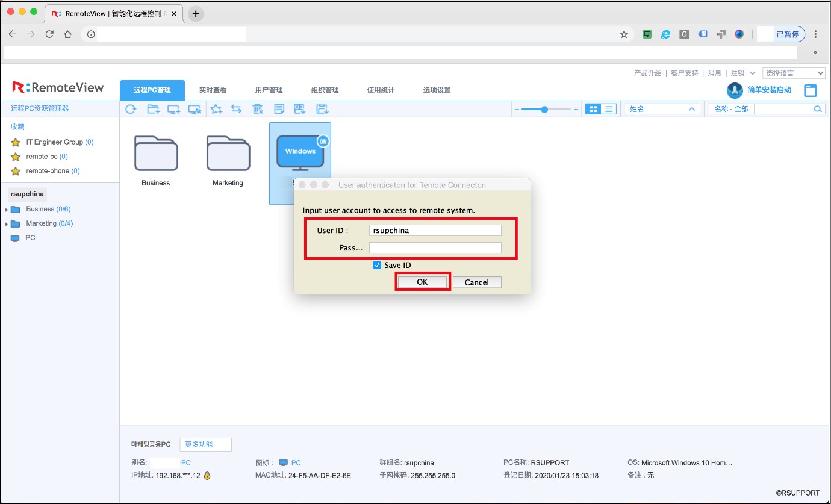
Task: Click the 消息 link
Action: coord(715,73)
